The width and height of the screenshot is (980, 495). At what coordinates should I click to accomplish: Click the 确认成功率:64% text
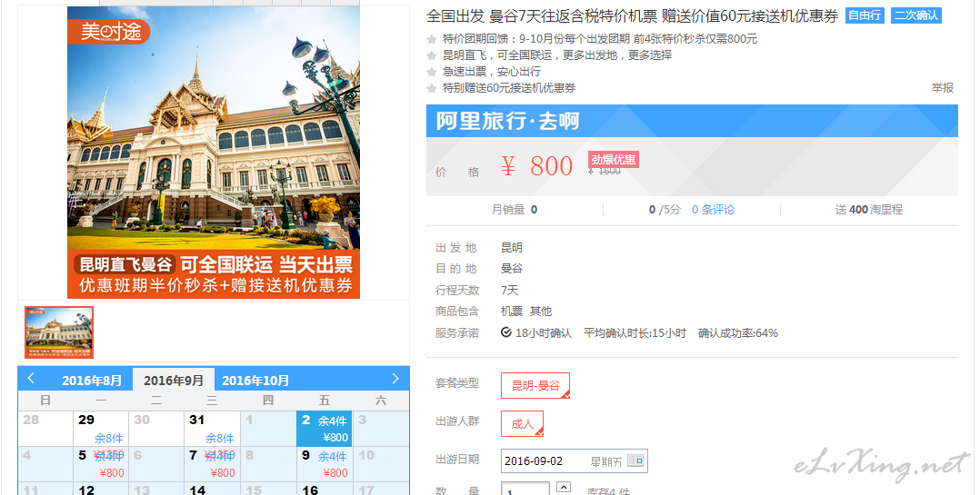click(x=737, y=332)
